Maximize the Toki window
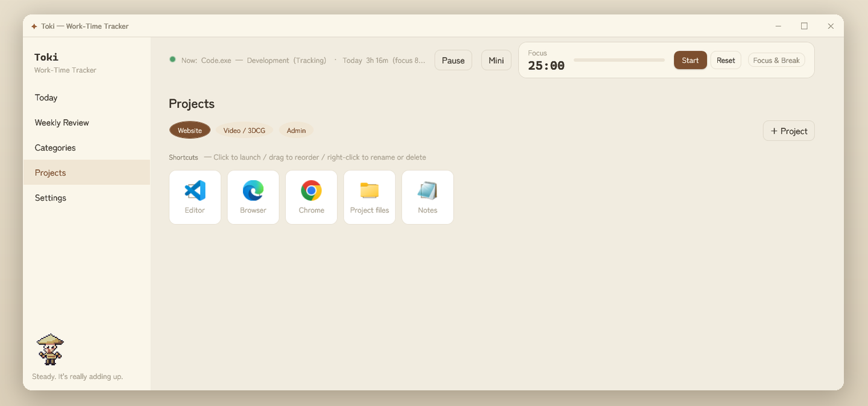868x406 pixels. 804,27
